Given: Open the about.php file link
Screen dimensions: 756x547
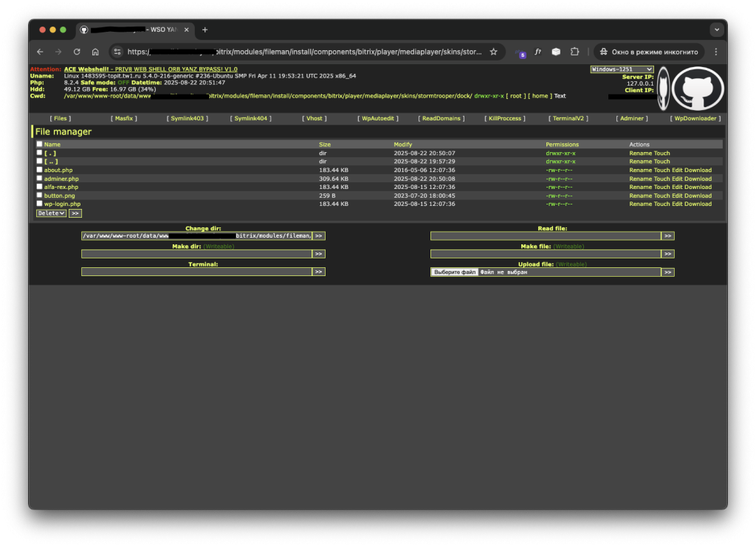Looking at the screenshot, I should [58, 170].
